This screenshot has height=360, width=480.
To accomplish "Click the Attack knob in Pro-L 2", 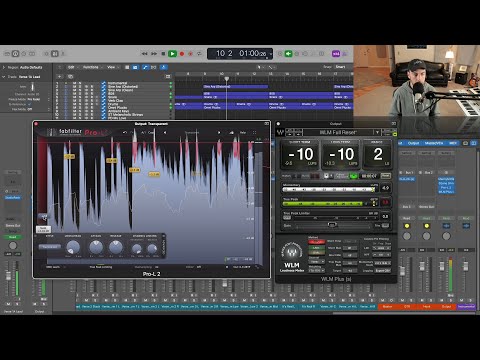I will pos(96,247).
